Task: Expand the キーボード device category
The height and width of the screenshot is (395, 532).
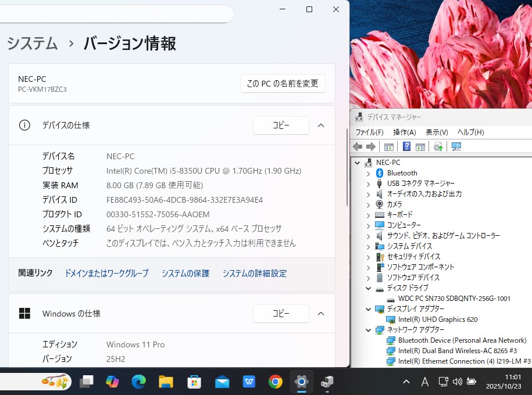Action: pyautogui.click(x=368, y=215)
